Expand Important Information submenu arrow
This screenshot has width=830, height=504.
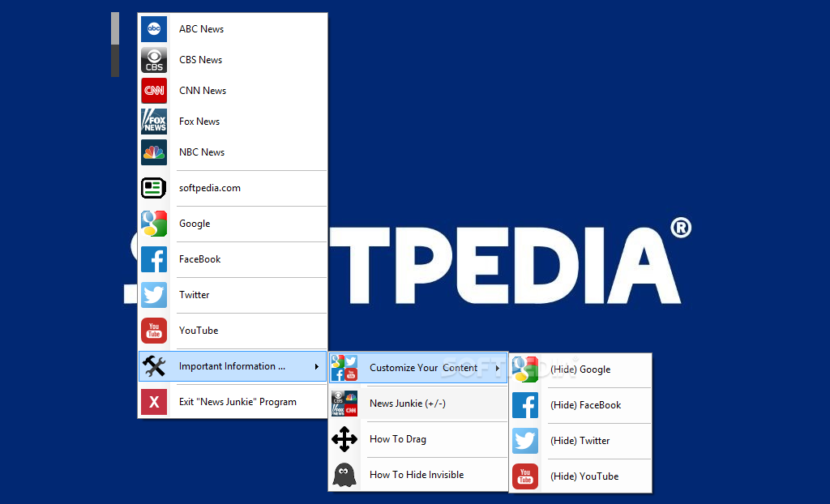point(317,366)
